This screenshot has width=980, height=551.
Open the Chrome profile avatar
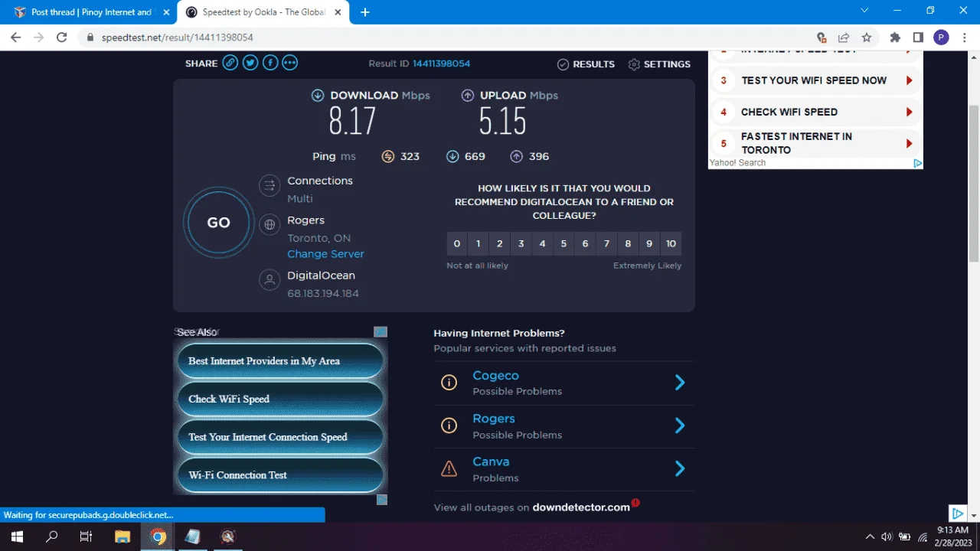point(941,37)
